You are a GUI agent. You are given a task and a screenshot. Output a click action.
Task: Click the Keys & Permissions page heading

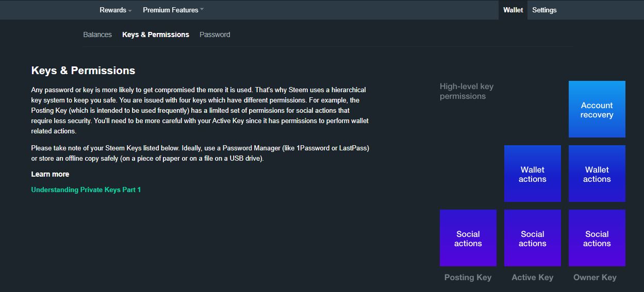[x=83, y=71]
